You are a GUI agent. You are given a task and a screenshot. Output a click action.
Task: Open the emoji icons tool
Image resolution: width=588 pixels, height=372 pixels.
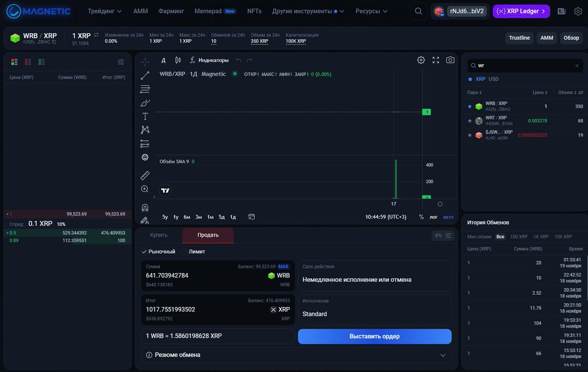click(x=145, y=157)
